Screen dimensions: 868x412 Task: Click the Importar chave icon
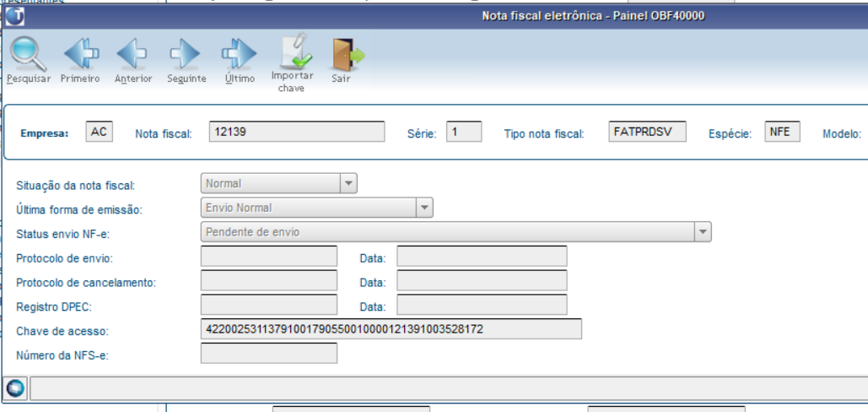pos(294,51)
